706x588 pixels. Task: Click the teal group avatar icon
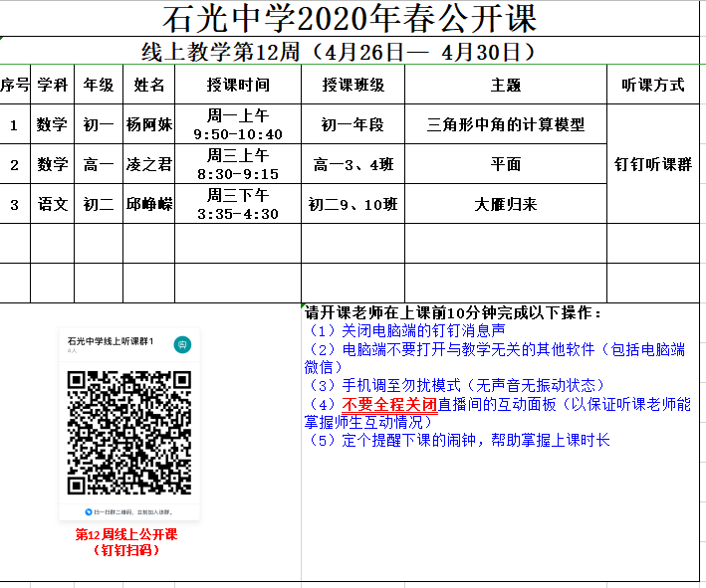pyautogui.click(x=182, y=344)
